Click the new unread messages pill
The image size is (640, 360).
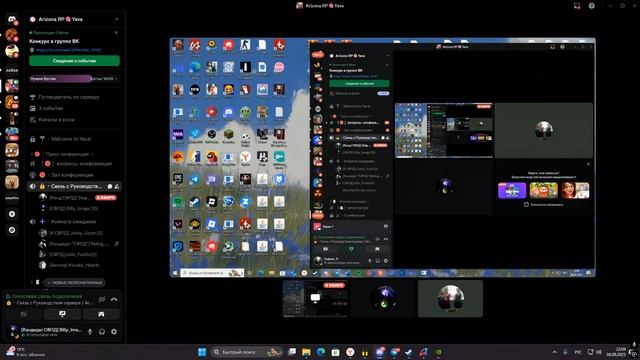[74, 282]
